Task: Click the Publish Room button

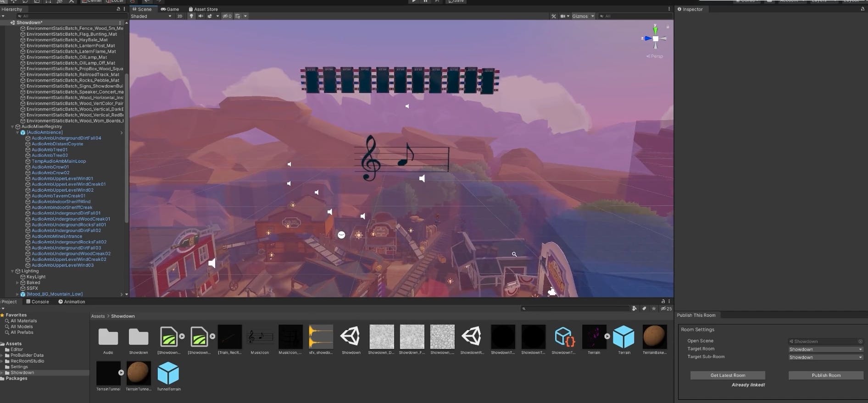Action: pyautogui.click(x=826, y=375)
